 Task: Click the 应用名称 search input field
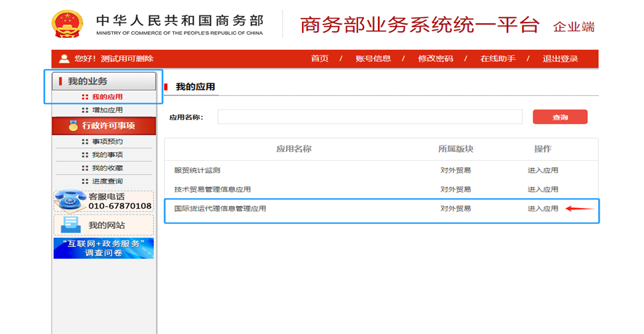click(369, 117)
